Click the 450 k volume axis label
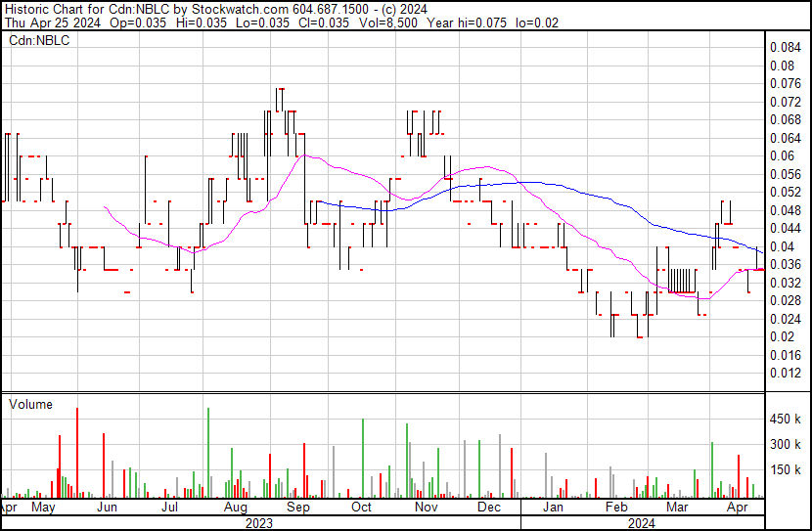 (x=787, y=420)
